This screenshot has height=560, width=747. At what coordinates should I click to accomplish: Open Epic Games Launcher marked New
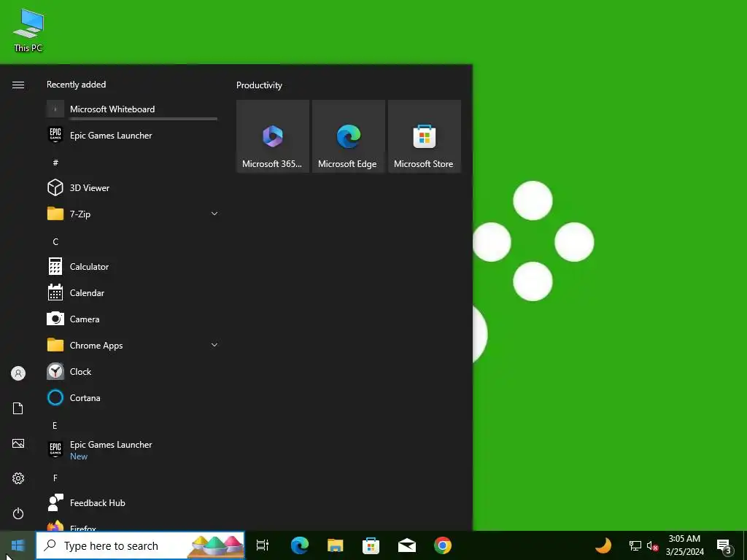tap(131, 450)
